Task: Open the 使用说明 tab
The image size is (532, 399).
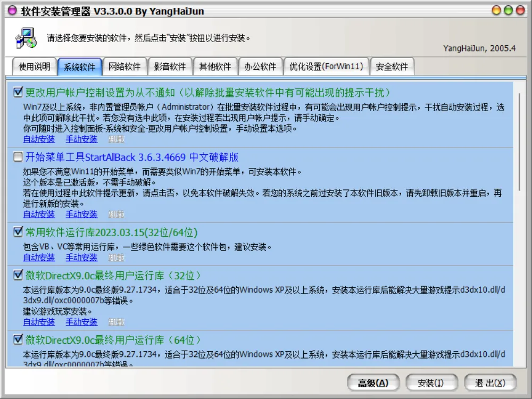Action: point(34,66)
